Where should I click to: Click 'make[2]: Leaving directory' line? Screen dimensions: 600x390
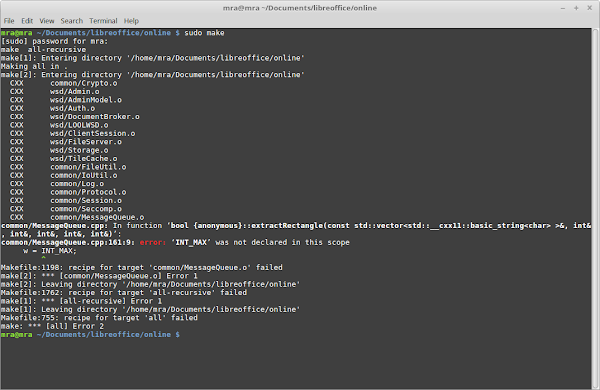[x=150, y=284]
